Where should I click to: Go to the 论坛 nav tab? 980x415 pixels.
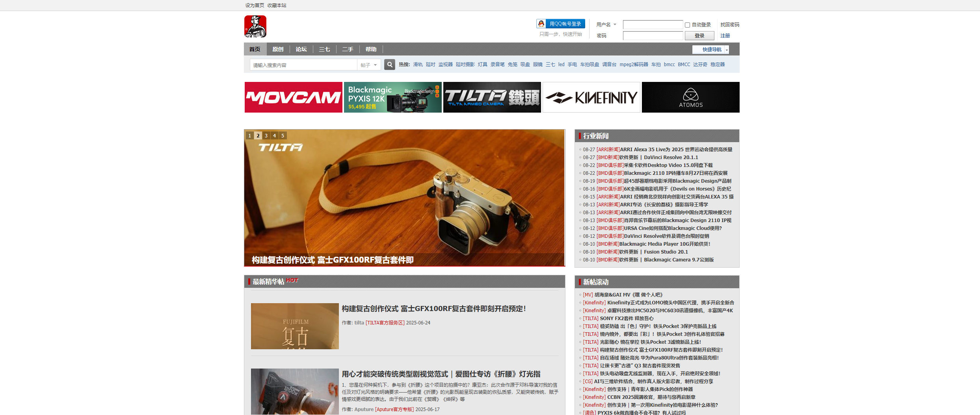[301, 49]
